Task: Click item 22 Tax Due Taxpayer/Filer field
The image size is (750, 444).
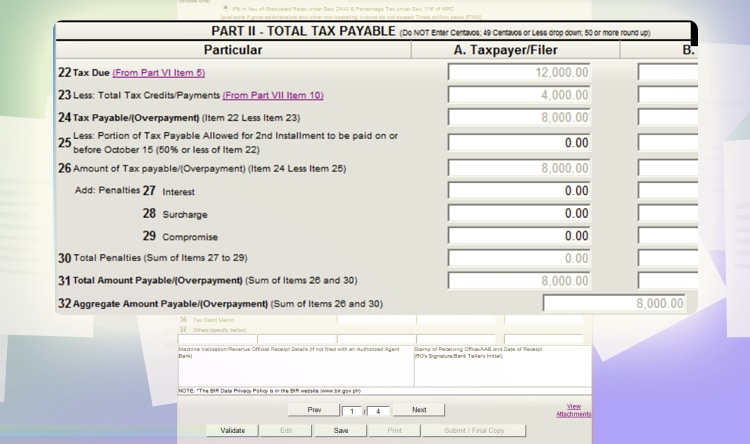Action: 520,72
